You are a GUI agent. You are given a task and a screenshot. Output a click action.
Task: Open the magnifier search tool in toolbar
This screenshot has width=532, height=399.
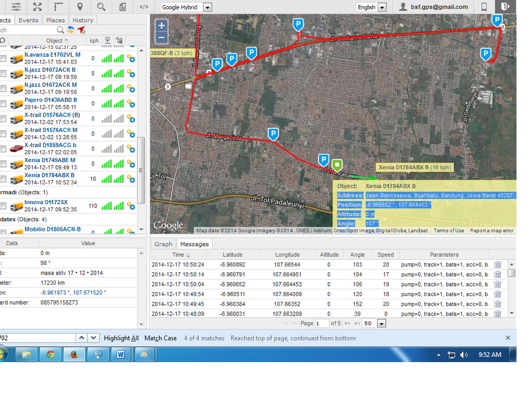click(101, 6)
